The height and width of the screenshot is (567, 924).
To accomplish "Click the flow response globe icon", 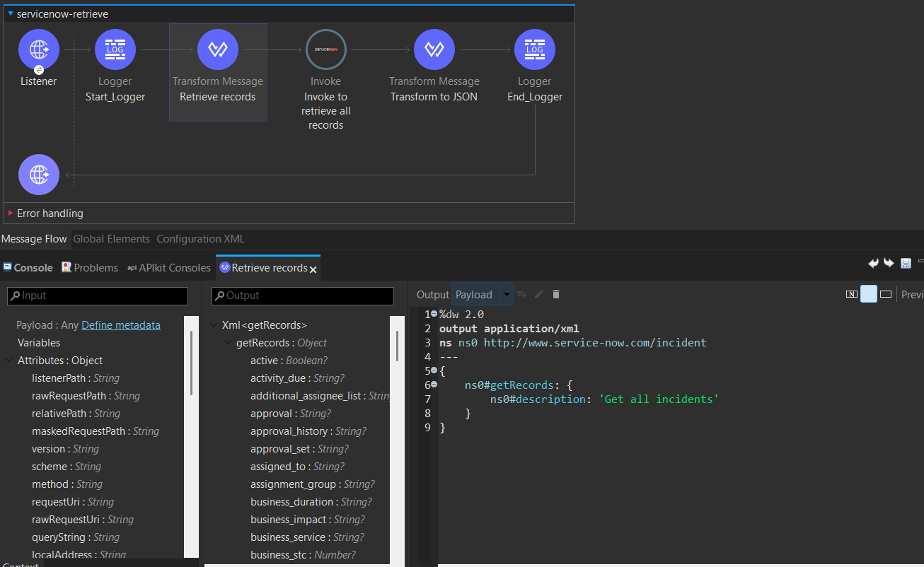I will point(39,175).
